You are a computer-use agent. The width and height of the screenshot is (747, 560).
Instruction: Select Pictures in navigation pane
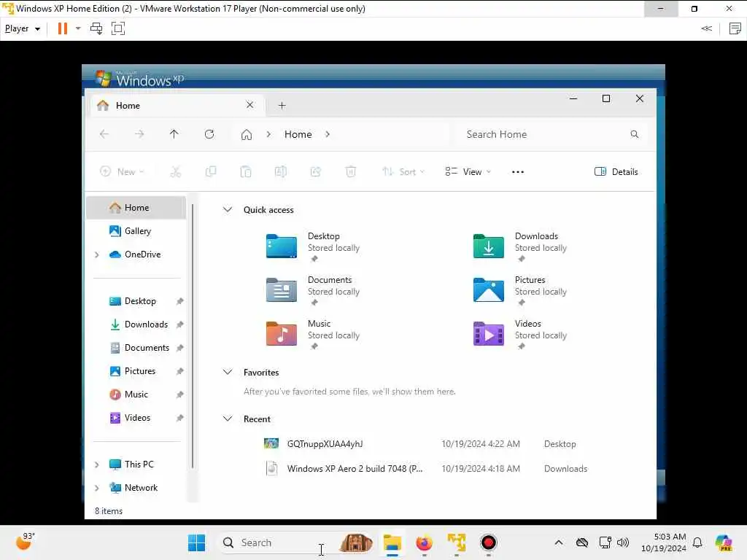[136, 371]
